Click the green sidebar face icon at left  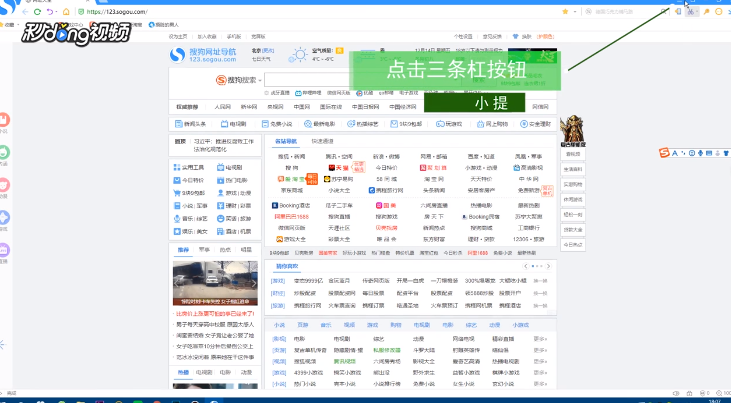[4, 152]
